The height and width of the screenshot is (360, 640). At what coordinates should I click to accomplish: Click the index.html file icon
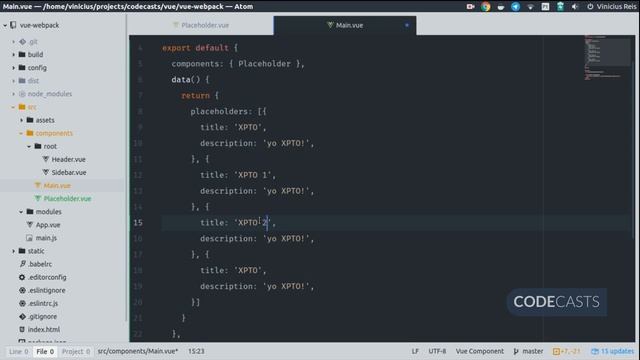pyautogui.click(x=22, y=329)
